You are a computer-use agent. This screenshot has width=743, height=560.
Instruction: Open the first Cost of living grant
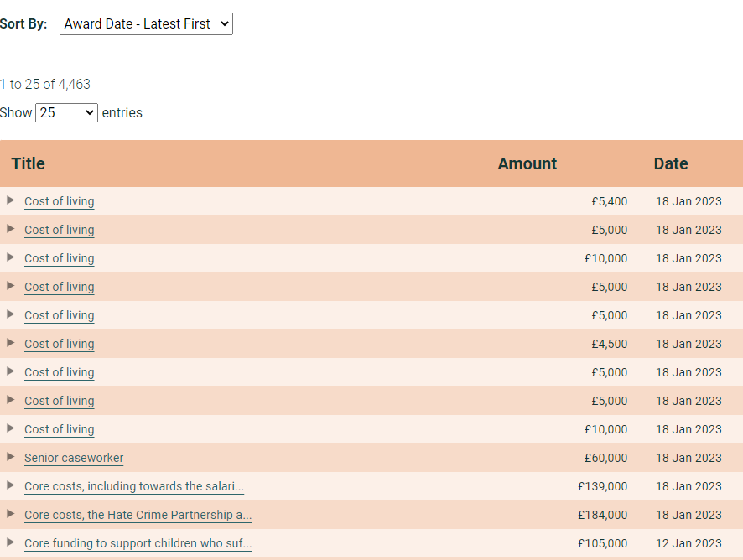point(59,201)
